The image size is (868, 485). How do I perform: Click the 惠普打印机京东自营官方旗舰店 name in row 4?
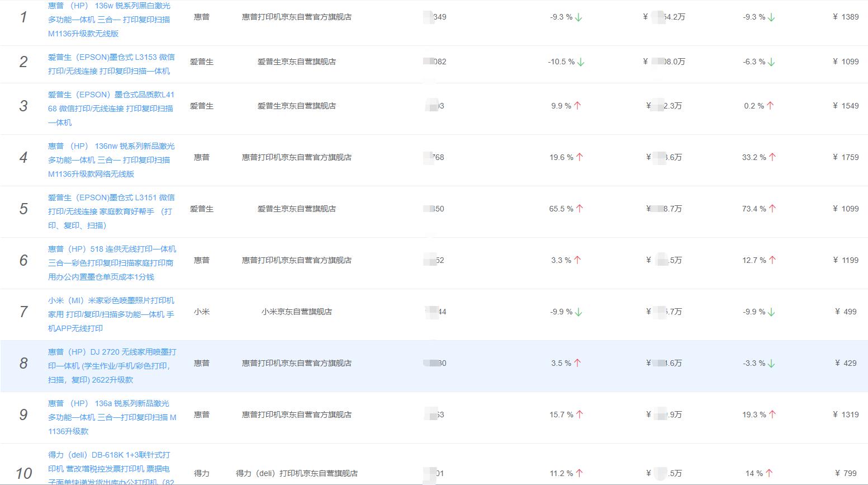click(x=297, y=157)
